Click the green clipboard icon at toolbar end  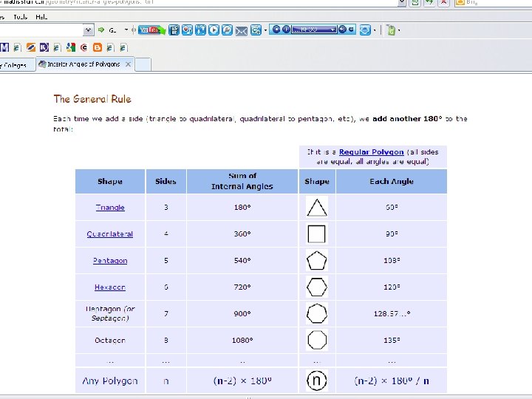[x=391, y=30]
